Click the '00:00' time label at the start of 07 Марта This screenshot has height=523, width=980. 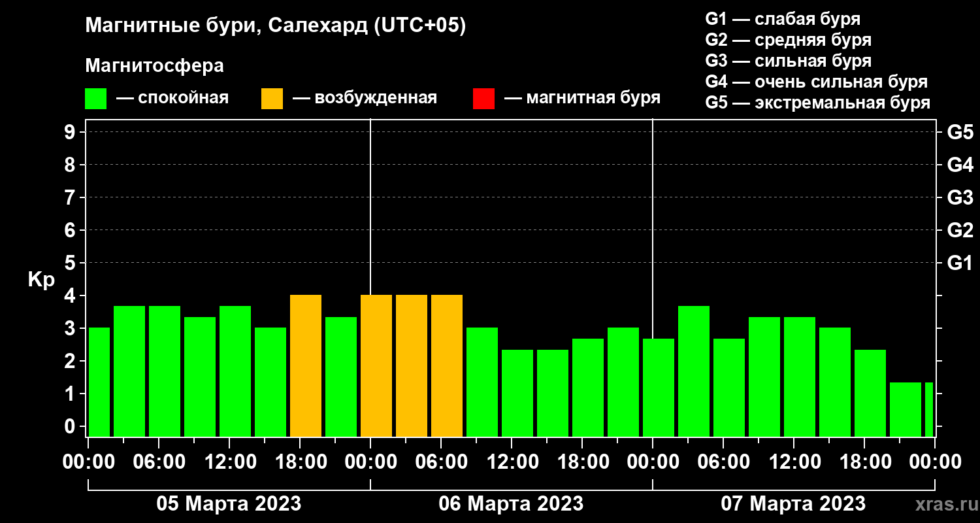click(653, 462)
